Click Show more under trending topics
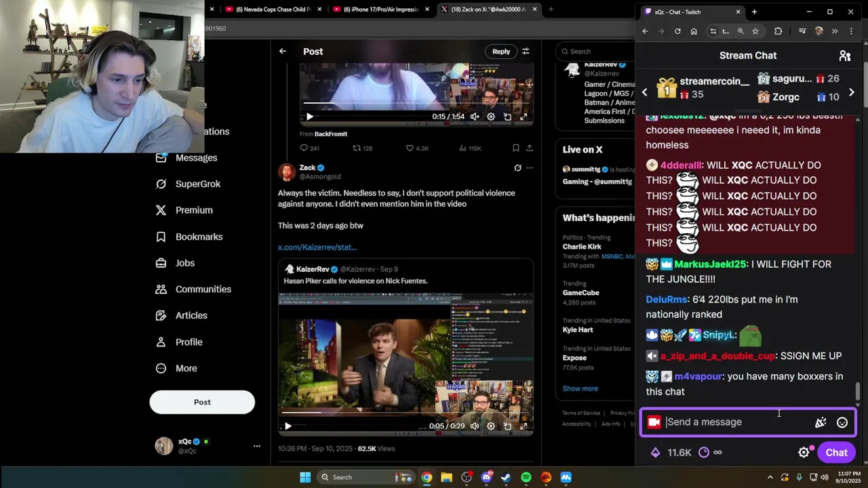Image resolution: width=868 pixels, height=488 pixels. click(x=580, y=388)
